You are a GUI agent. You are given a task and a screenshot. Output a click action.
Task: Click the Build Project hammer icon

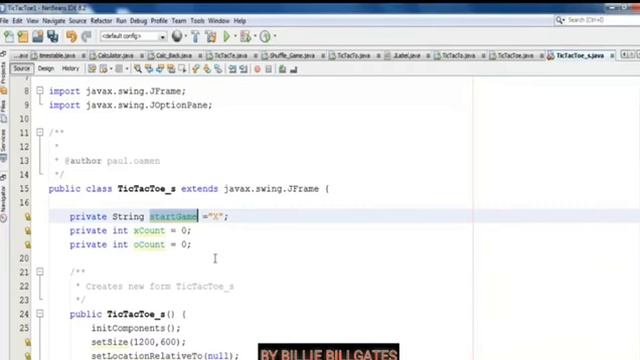[x=196, y=37]
